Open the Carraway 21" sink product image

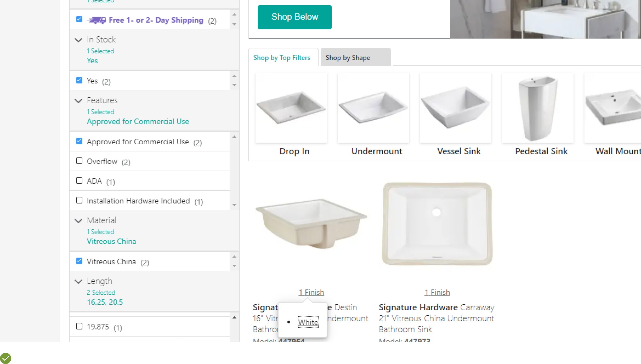[x=437, y=224]
